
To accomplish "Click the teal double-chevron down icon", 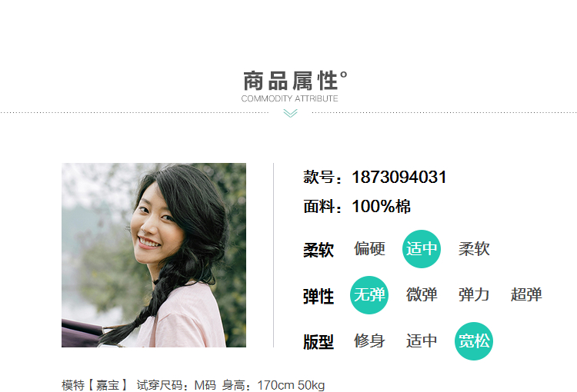I will [x=290, y=113].
